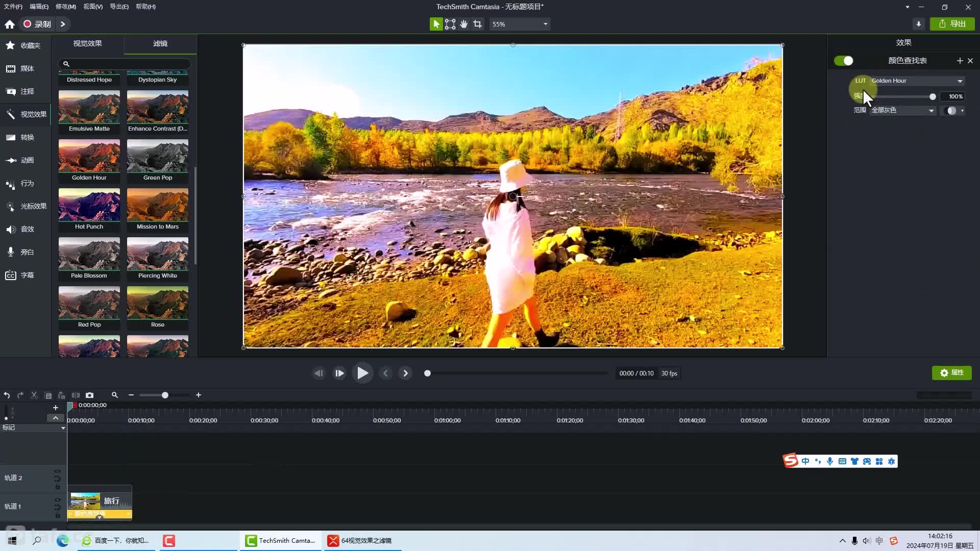Paste clip onto the timeline

coord(62,395)
